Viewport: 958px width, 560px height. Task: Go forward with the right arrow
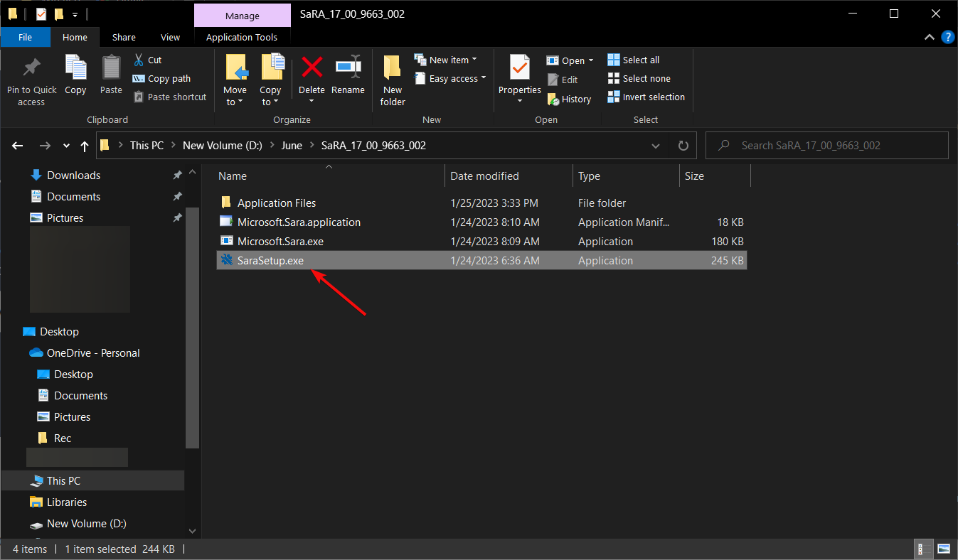coord(45,146)
